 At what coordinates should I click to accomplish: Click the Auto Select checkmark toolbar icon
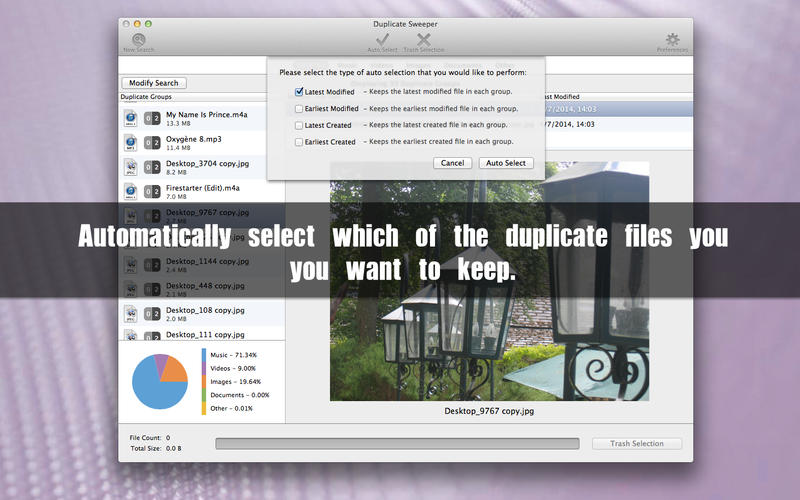tap(382, 40)
